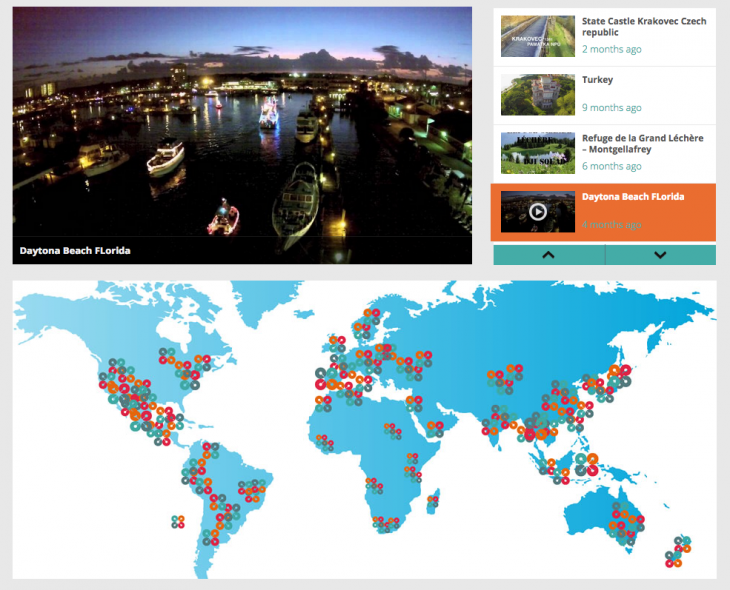The height and width of the screenshot is (590, 730).
Task: Click the Daytona Beach FLorida video caption
Action: click(x=75, y=250)
